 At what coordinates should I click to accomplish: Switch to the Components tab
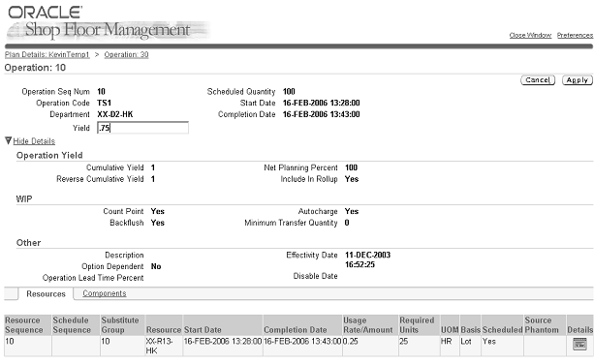105,293
